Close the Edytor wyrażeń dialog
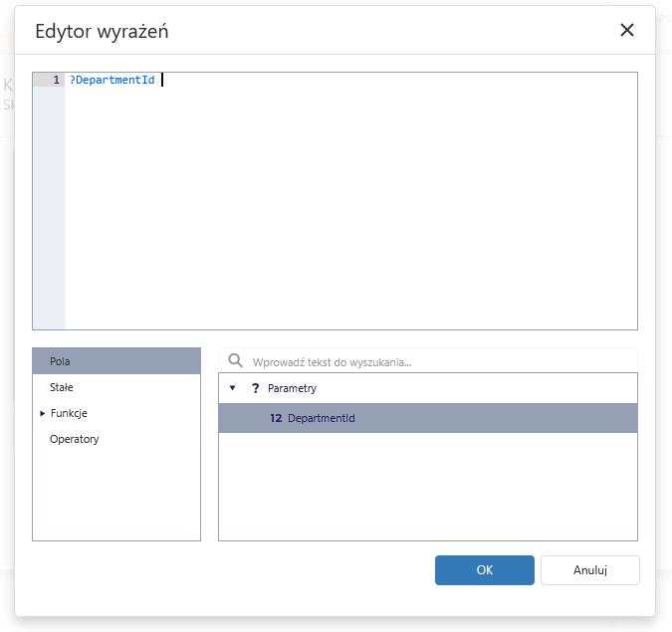672x632 pixels. click(627, 30)
